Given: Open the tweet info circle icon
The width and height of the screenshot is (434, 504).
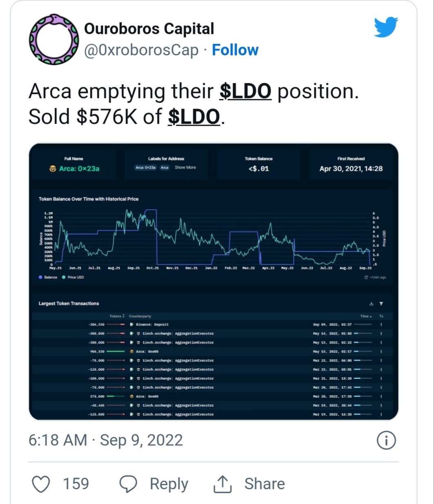Looking at the screenshot, I should pyautogui.click(x=386, y=441).
